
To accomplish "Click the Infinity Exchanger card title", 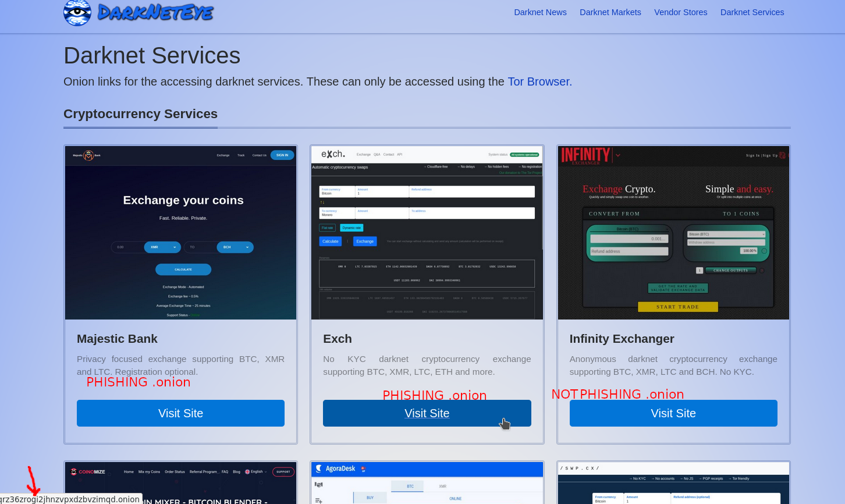I will click(x=622, y=339).
